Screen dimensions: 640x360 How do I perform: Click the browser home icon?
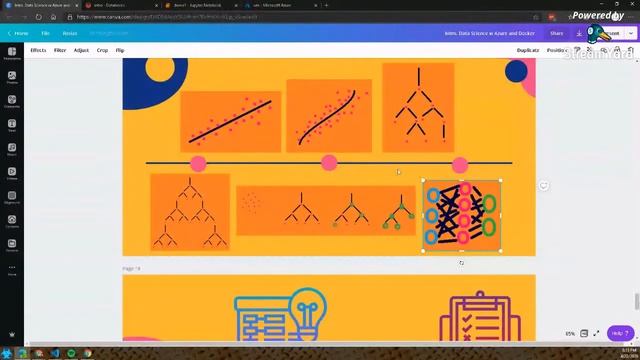(53, 17)
